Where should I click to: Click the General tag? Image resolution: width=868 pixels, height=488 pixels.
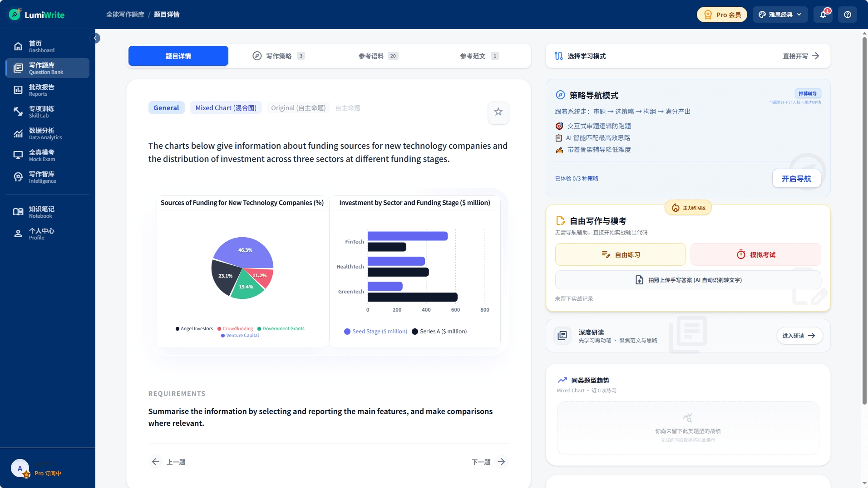point(166,108)
